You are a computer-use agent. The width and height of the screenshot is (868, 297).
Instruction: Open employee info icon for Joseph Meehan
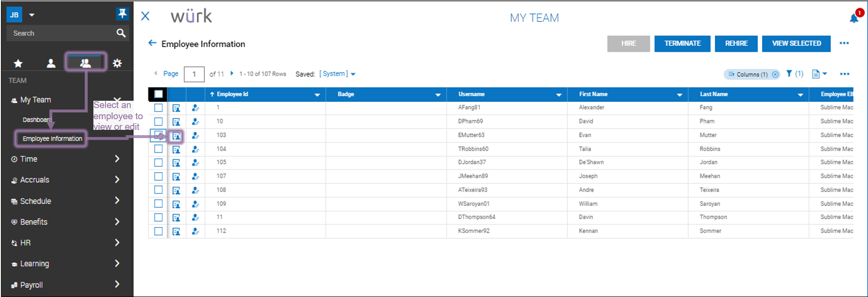click(x=176, y=176)
